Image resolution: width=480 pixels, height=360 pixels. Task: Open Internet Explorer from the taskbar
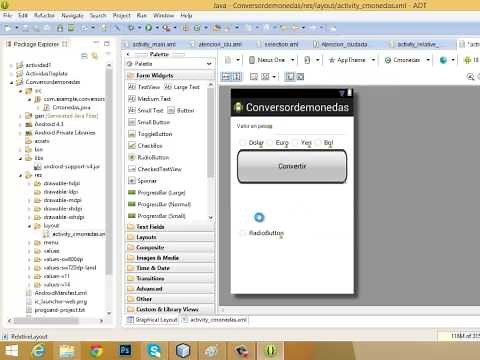pyautogui.click(x=38, y=351)
